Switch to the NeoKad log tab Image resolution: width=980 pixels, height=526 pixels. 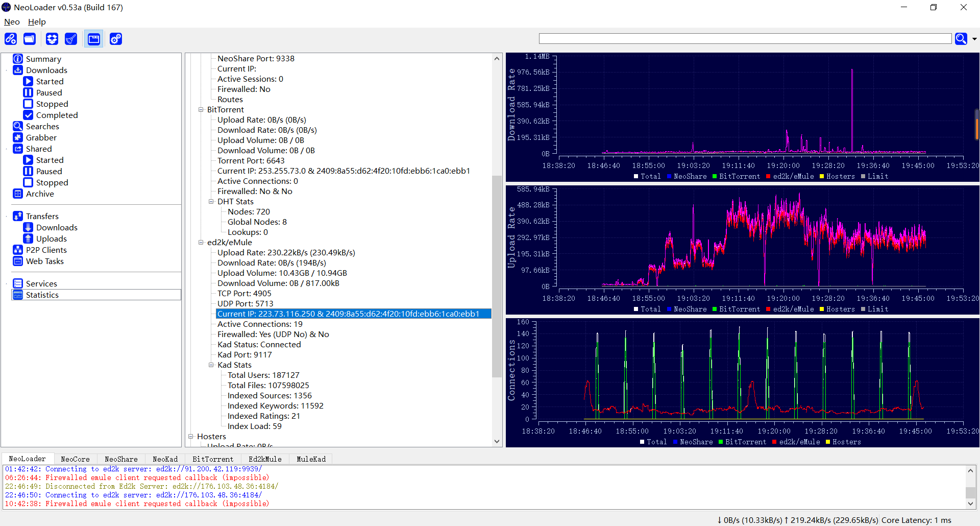point(165,459)
